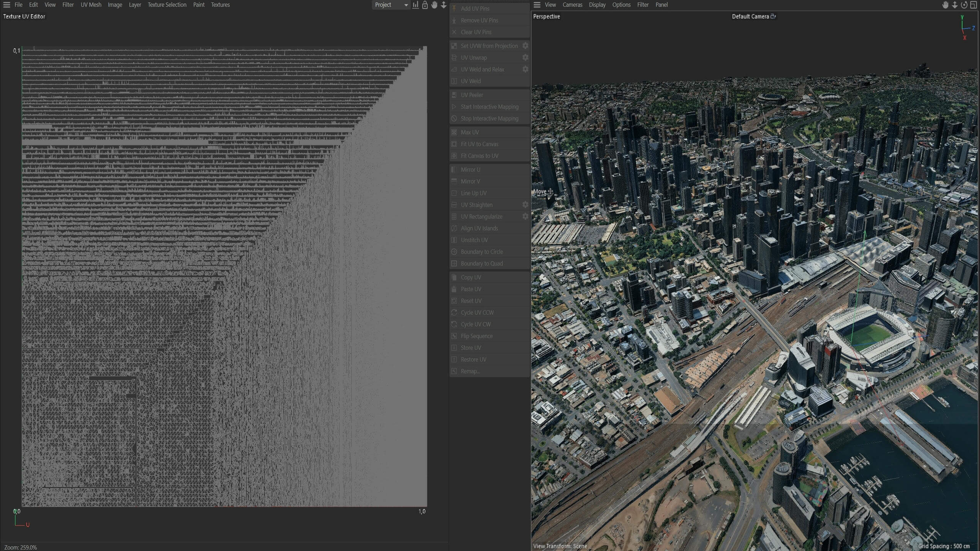
Task: Click the 'Grid Spacing : 500 cm' text
Action: 944,546
